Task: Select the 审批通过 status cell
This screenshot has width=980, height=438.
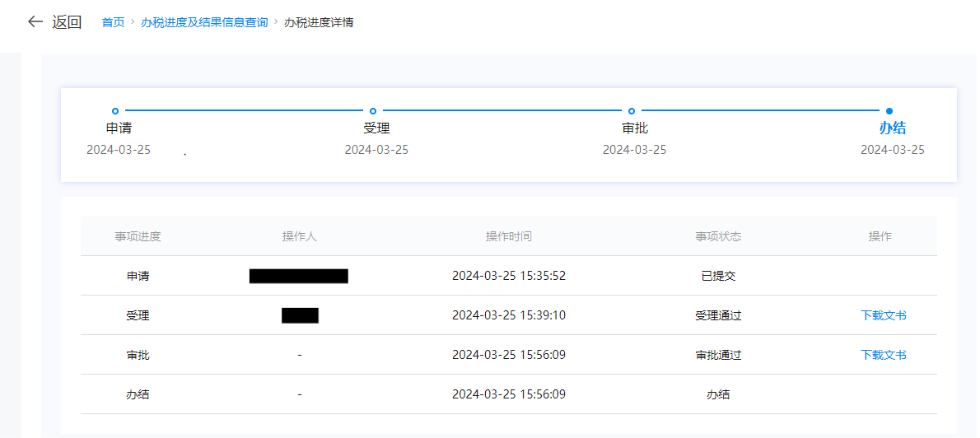Action: pos(718,355)
